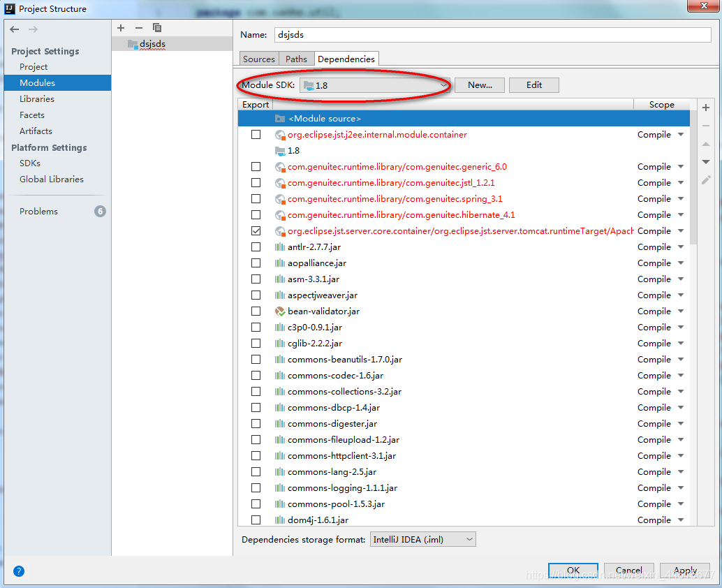Click the bean-validator.jar library icon
Viewport: 722px width, 588px height.
click(x=279, y=311)
